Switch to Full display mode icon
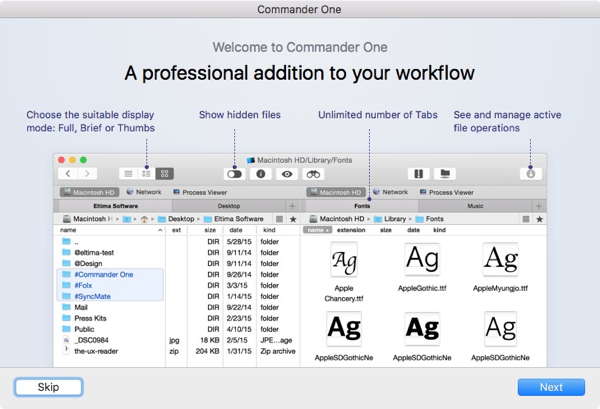The image size is (600, 409). pyautogui.click(x=128, y=174)
